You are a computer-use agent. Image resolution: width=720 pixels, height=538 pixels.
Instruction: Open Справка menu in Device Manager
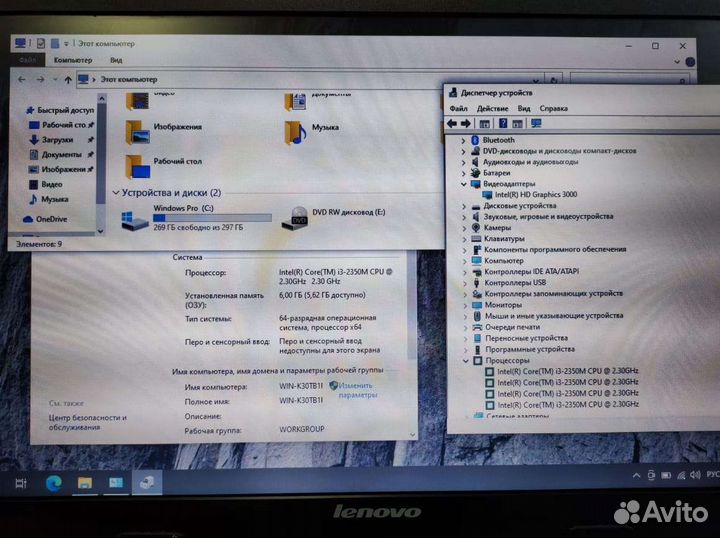pyautogui.click(x=553, y=109)
